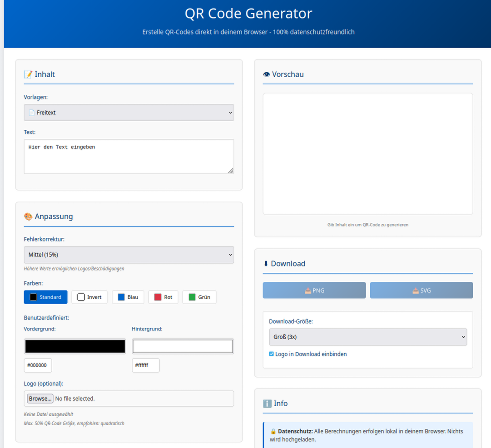Screen dimensions: 491x448
Task: Click the empty QR code preview area
Action: pos(367,154)
